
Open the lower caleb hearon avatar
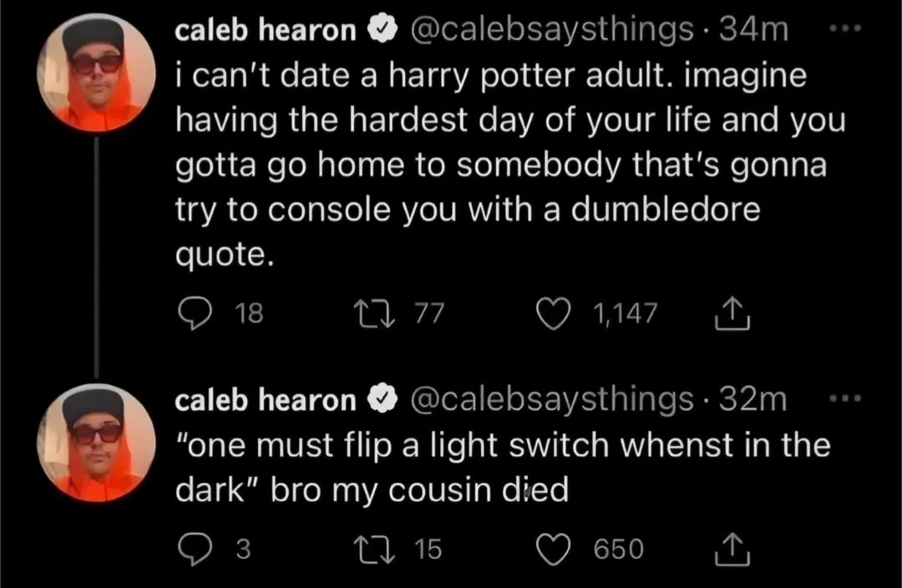[x=98, y=443]
